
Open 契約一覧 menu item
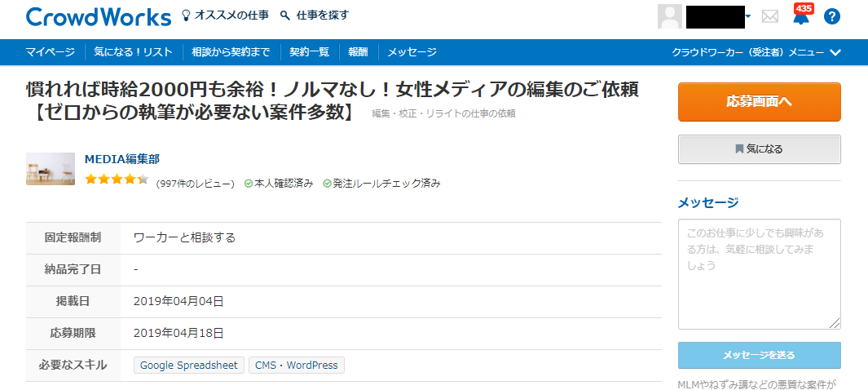coord(310,53)
